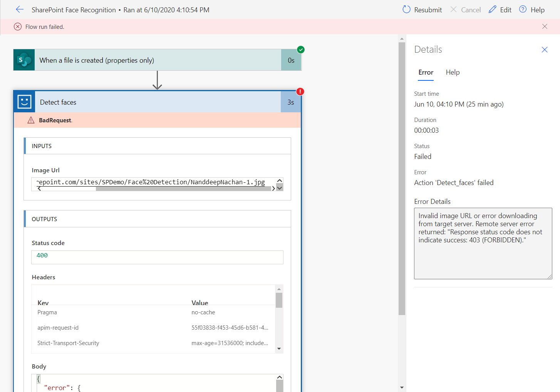Click the Cancel button in top bar
The height and width of the screenshot is (392, 560).
point(466,10)
